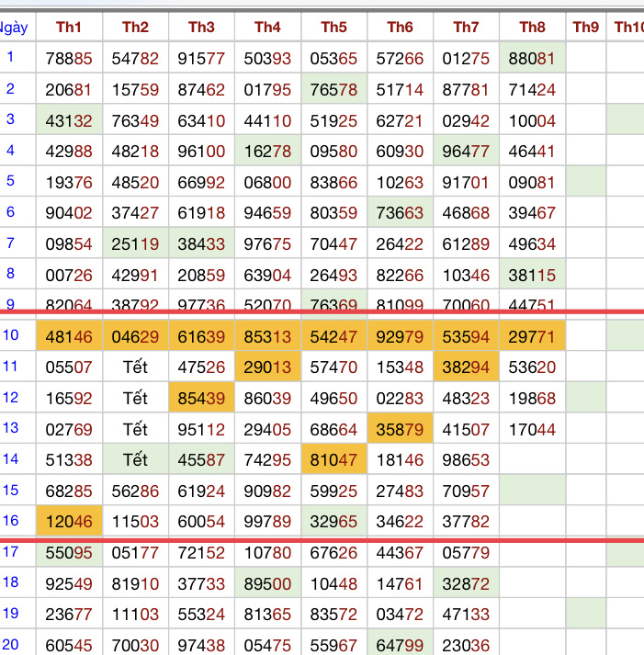Click the Ngày header cell

click(15, 28)
